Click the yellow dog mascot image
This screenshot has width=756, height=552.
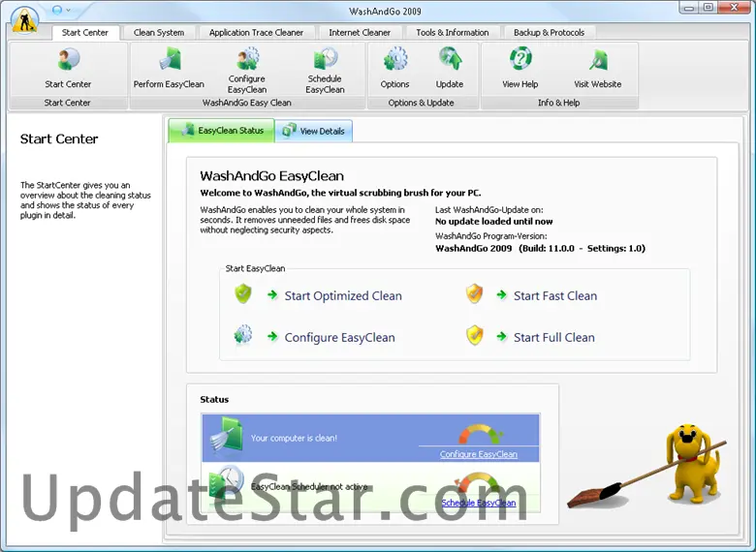[693, 463]
